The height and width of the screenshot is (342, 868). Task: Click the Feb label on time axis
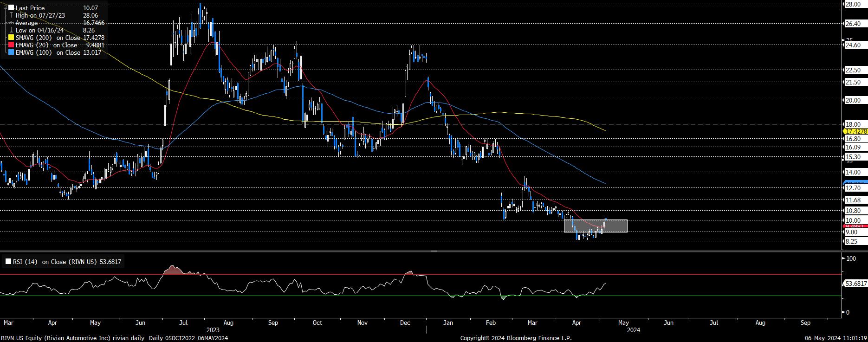[491, 322]
